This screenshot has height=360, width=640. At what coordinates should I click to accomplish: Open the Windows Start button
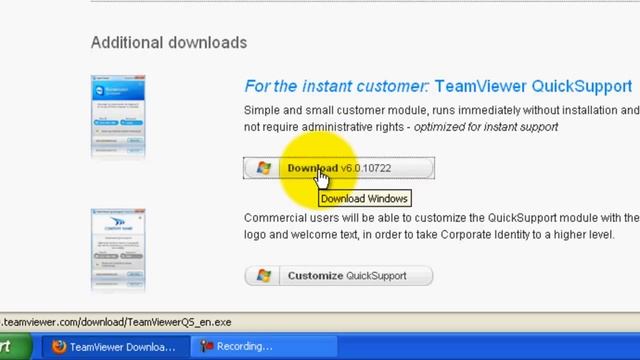[x=15, y=347]
